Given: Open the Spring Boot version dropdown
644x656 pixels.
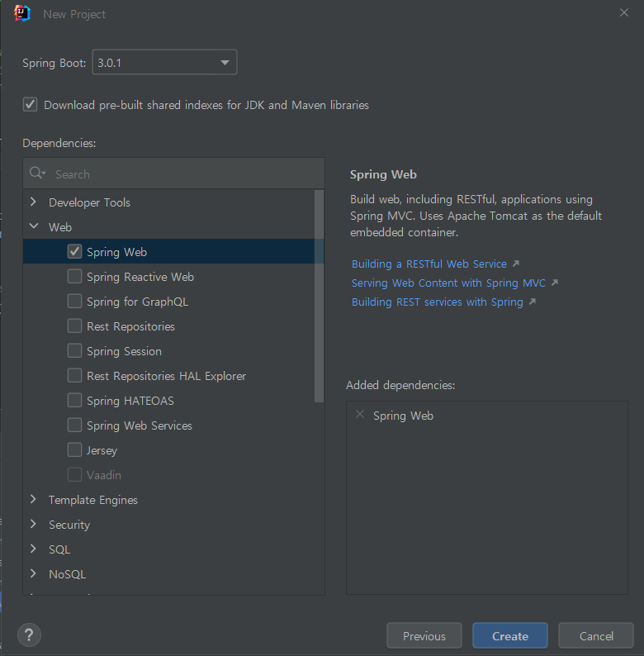Looking at the screenshot, I should click(164, 62).
